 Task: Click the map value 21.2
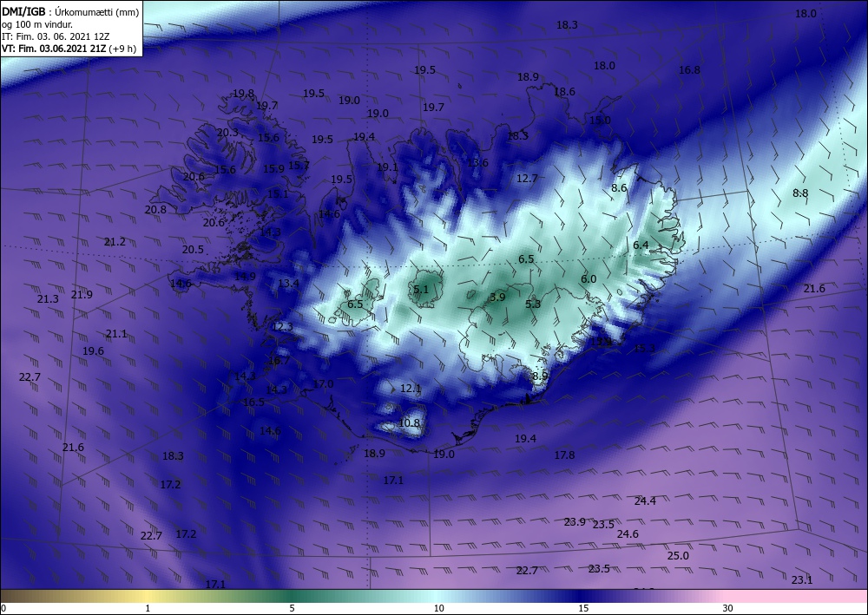115,242
